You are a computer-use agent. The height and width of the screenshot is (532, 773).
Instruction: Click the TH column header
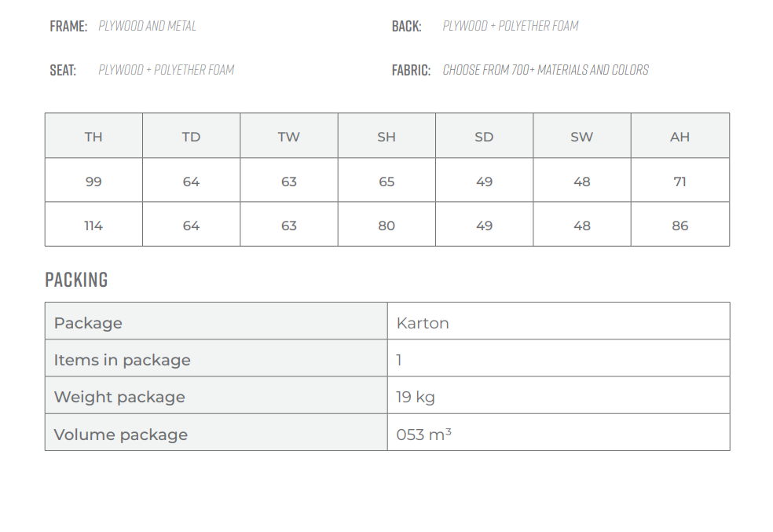tap(93, 136)
